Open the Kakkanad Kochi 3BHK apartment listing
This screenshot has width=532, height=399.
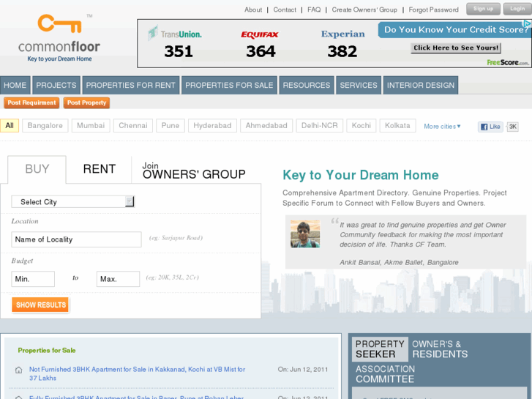(x=137, y=373)
